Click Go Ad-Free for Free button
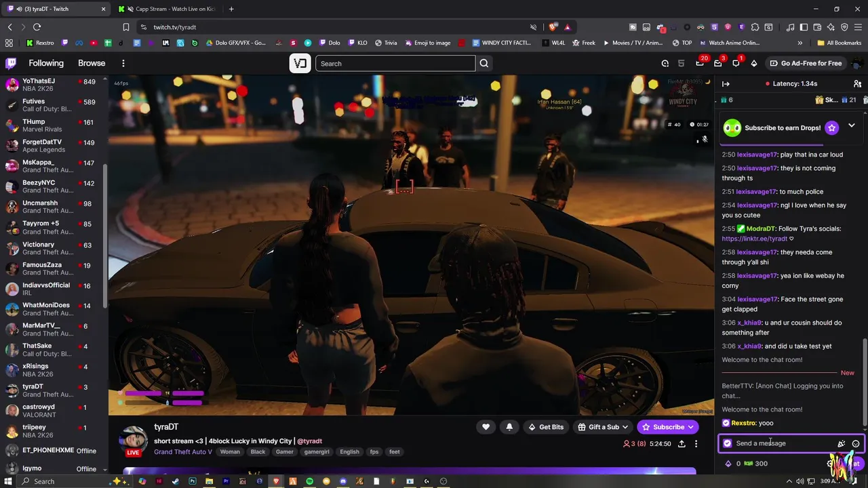 pyautogui.click(x=806, y=63)
